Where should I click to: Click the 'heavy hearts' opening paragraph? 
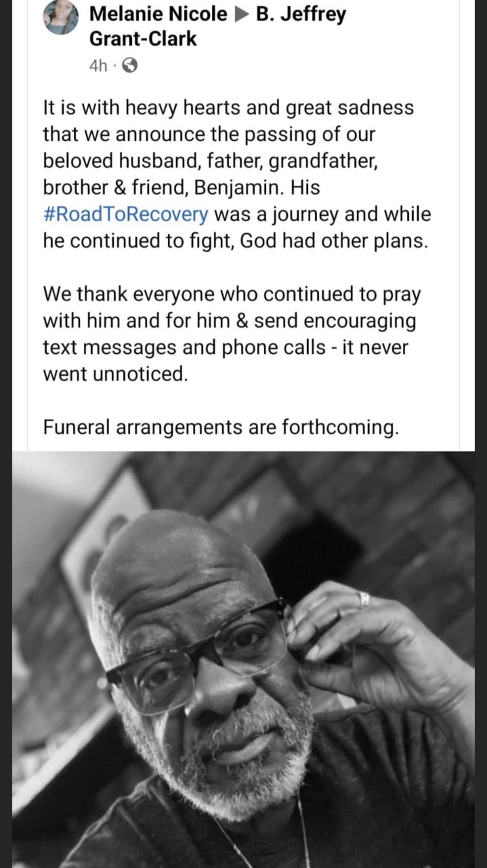point(237,174)
